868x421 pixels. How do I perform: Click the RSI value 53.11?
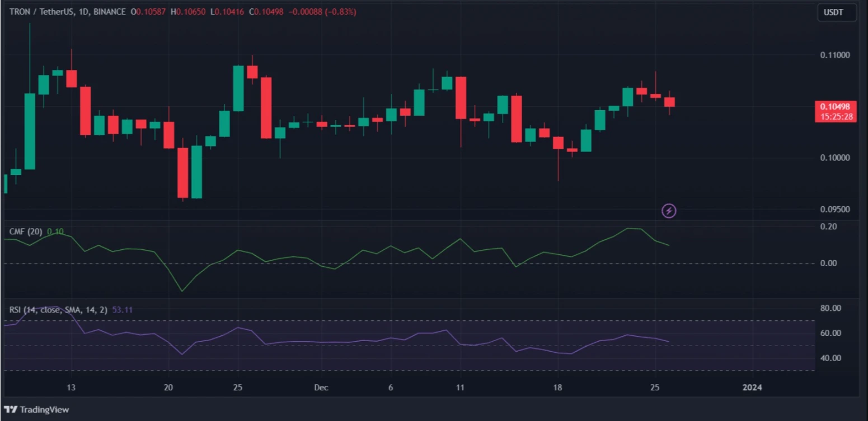123,310
